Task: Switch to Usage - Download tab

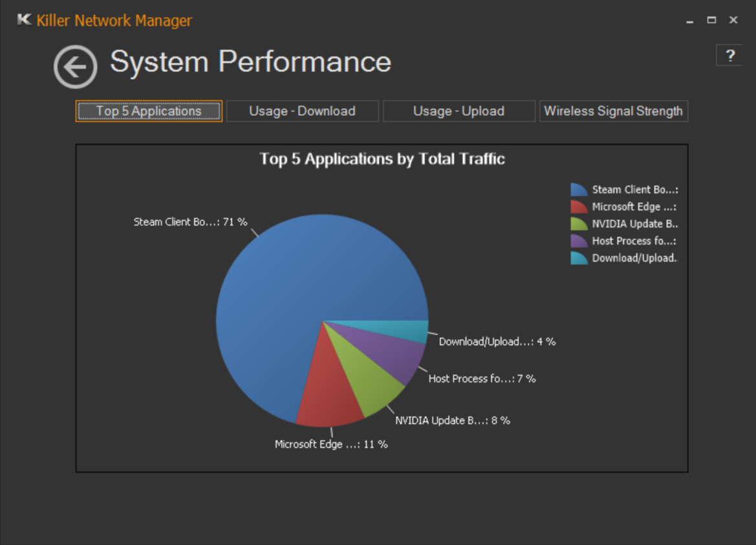Action: 302,111
